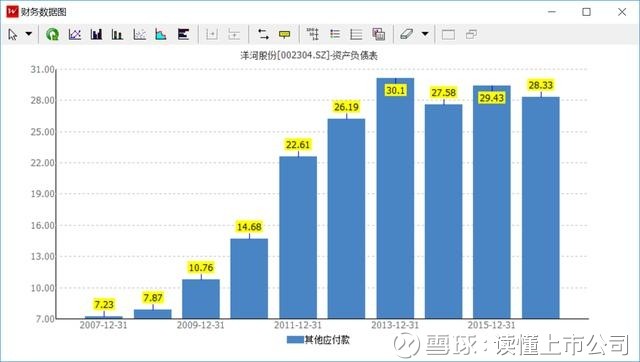Toggle yellow data labels icon
The image size is (640, 362).
284,34
